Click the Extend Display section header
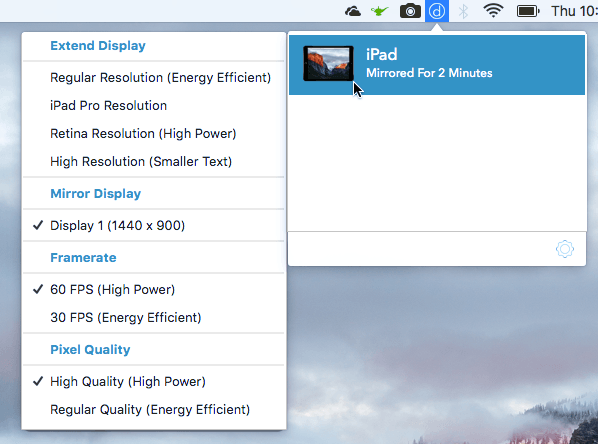Screen dimensions: 598x444 (98, 46)
